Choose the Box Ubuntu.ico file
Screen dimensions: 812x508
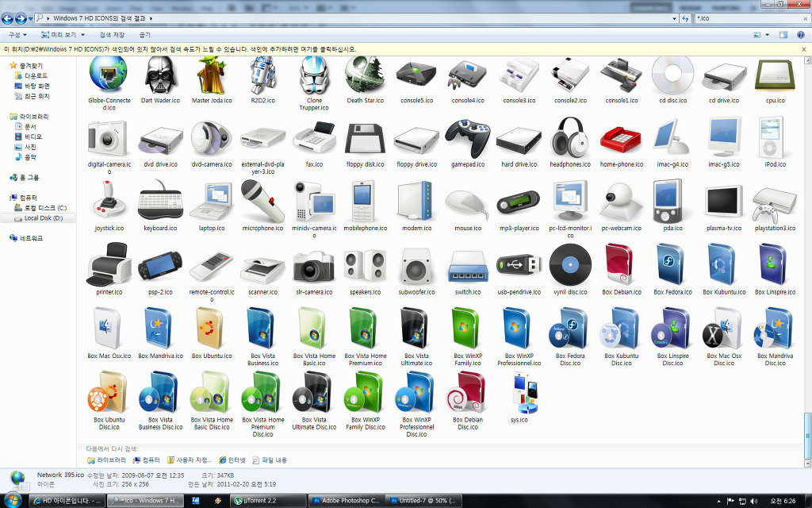pos(212,329)
